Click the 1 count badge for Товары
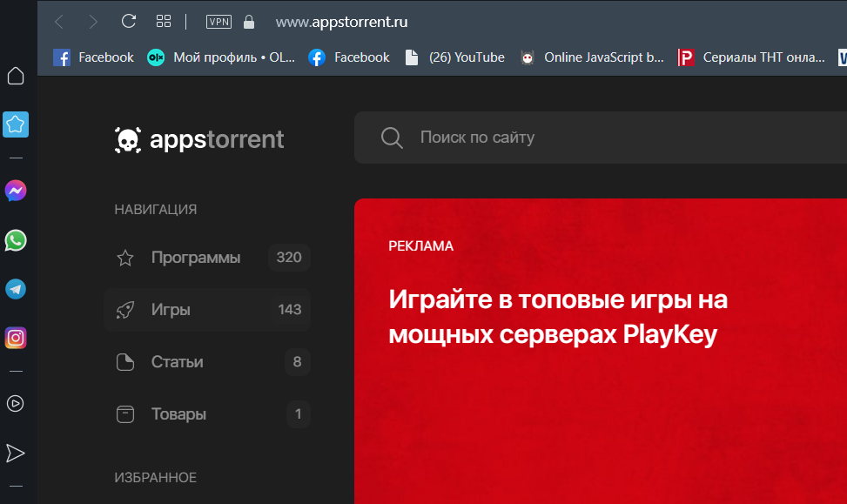Viewport: 847px width, 504px height. 299,414
